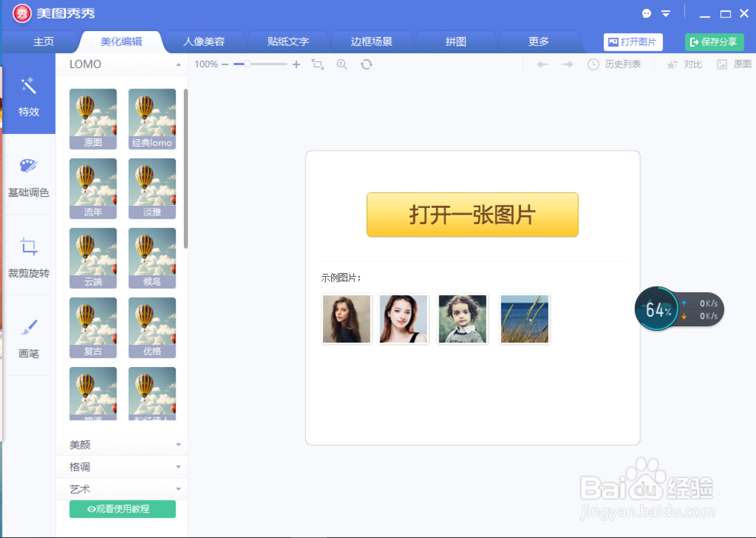The height and width of the screenshot is (538, 756).
Task: Apply the 优格 effect thumbnail
Action: [152, 327]
